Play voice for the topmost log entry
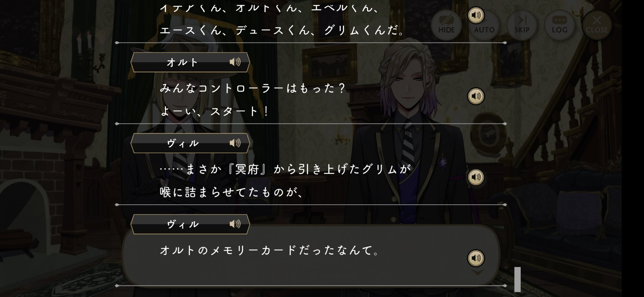 coord(476,15)
